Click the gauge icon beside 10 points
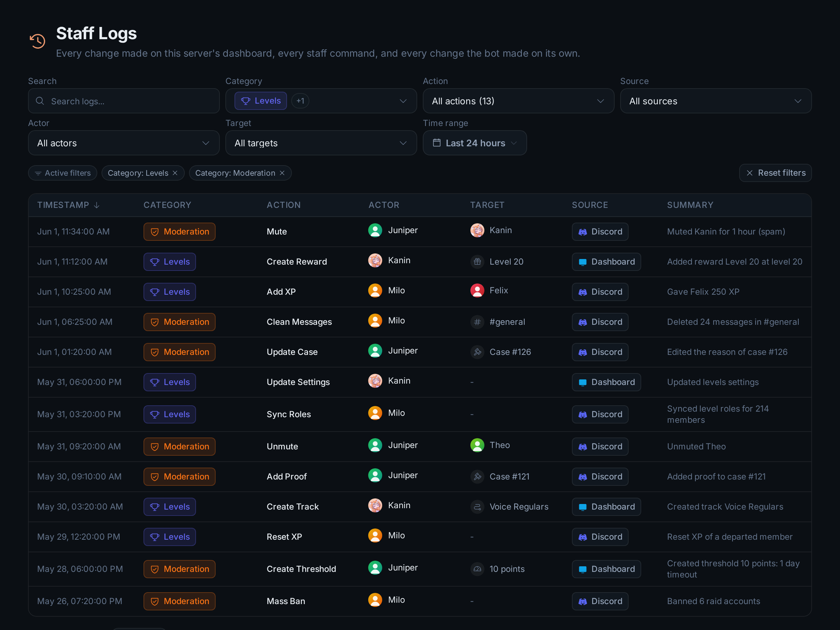Viewport: 840px width, 630px height. tap(477, 569)
